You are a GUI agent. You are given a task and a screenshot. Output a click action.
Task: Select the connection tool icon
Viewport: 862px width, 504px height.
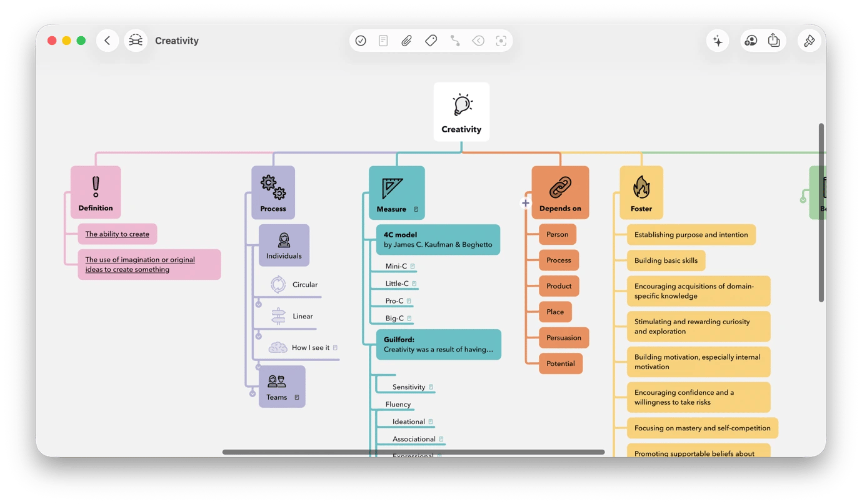coord(455,41)
